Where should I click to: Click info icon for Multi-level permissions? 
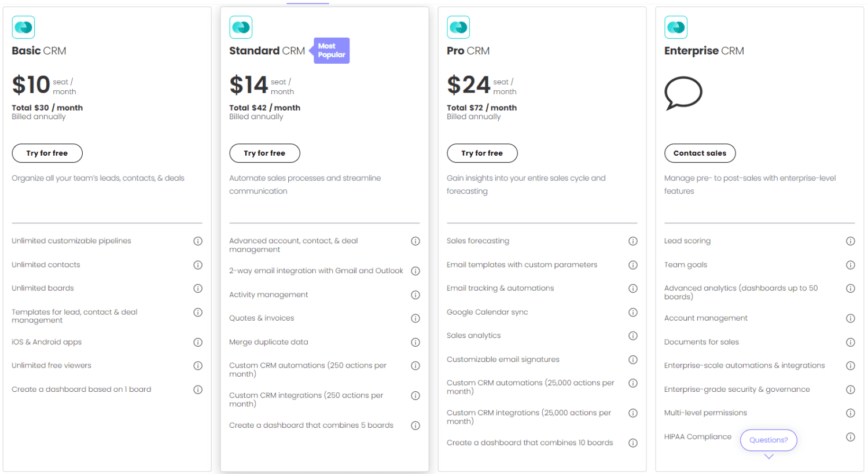click(851, 413)
